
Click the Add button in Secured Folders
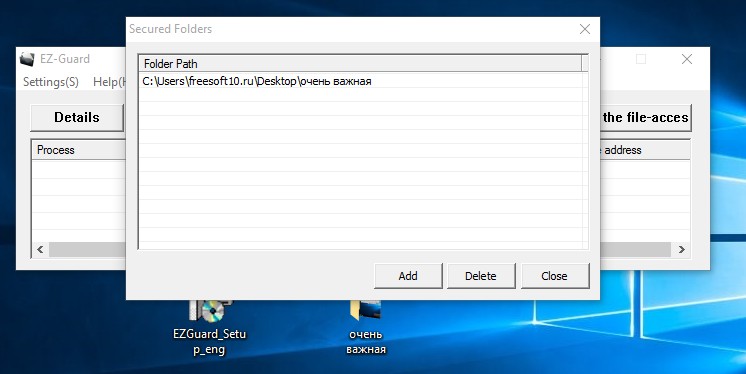pyautogui.click(x=408, y=276)
